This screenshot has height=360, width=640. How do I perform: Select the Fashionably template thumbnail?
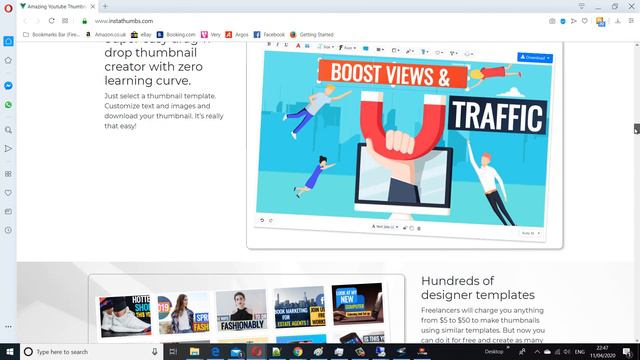(x=241, y=310)
